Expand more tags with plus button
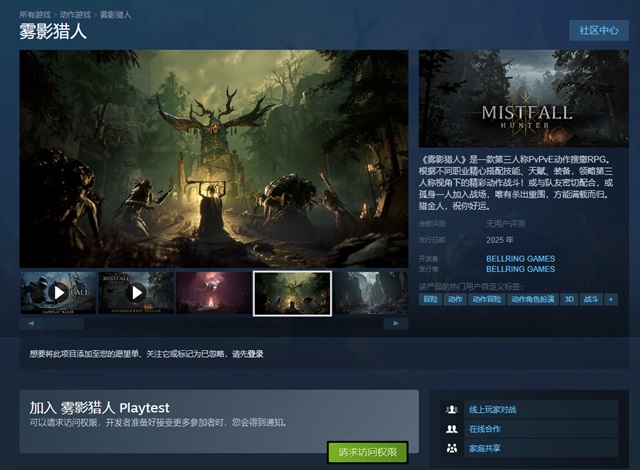Image resolution: width=640 pixels, height=470 pixels. point(611,299)
